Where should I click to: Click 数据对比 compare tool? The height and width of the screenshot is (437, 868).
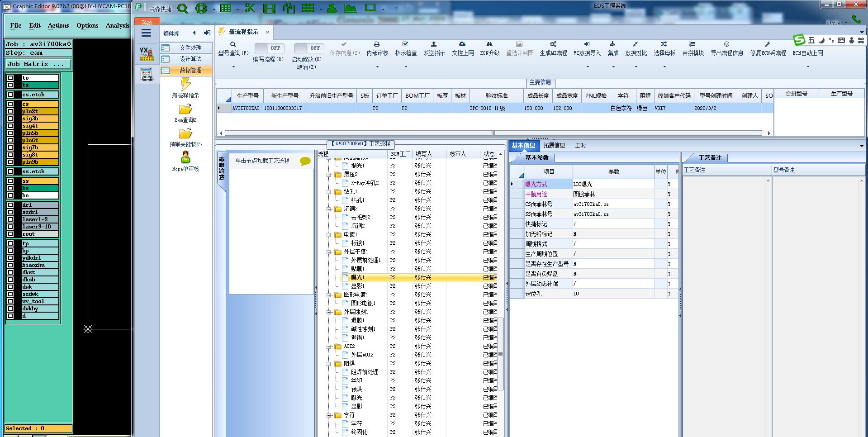pos(636,49)
